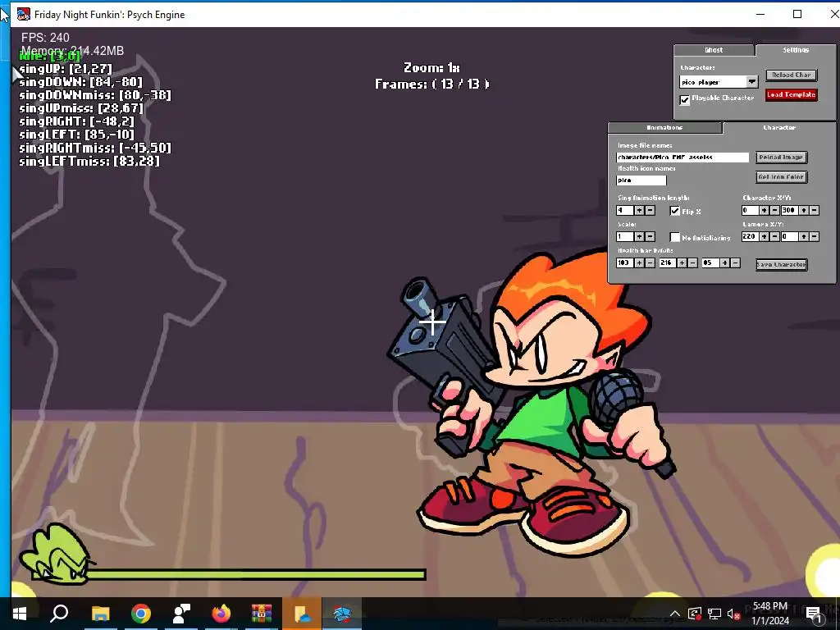Click the singDOWN offset entry
This screenshot has height=630, width=840.
pyautogui.click(x=81, y=82)
